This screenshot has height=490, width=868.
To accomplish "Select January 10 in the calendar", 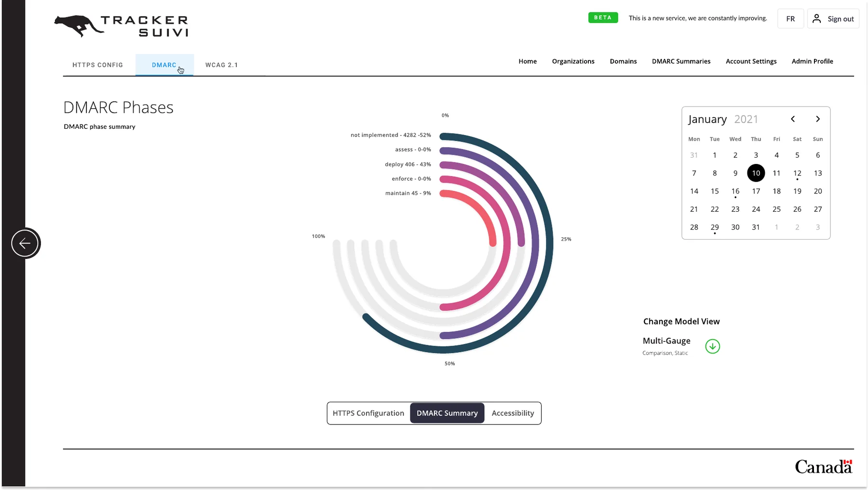I will coord(756,173).
